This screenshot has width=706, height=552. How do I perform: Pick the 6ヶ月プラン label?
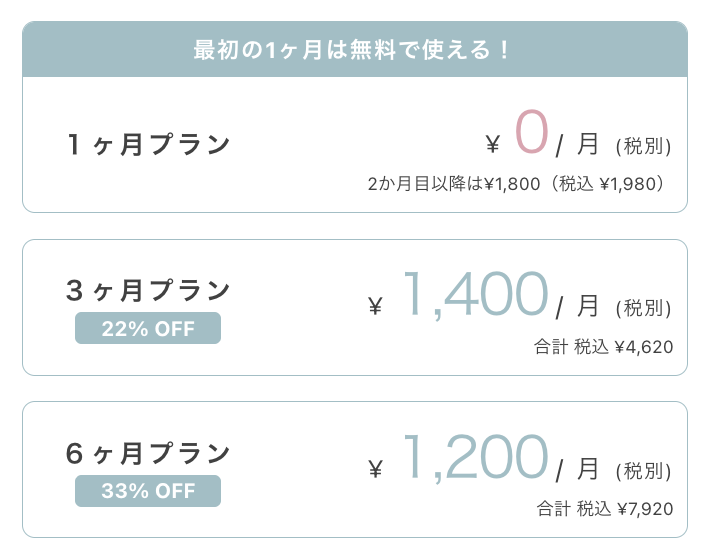click(x=148, y=453)
